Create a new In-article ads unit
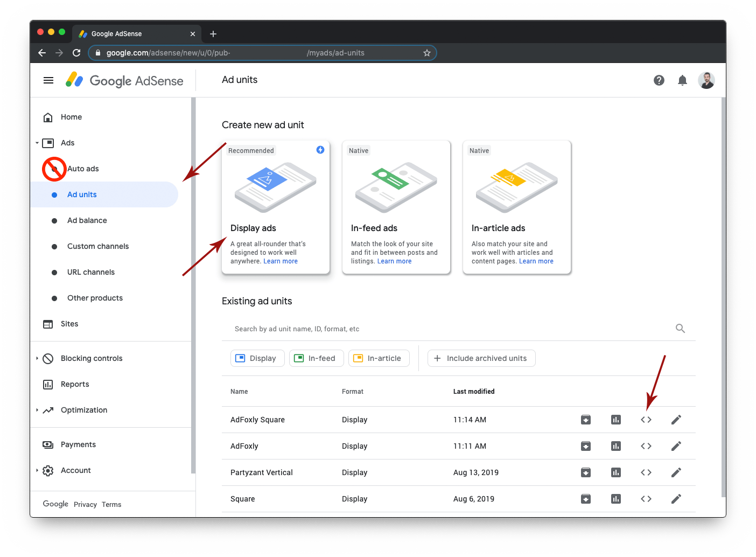 pos(517,207)
